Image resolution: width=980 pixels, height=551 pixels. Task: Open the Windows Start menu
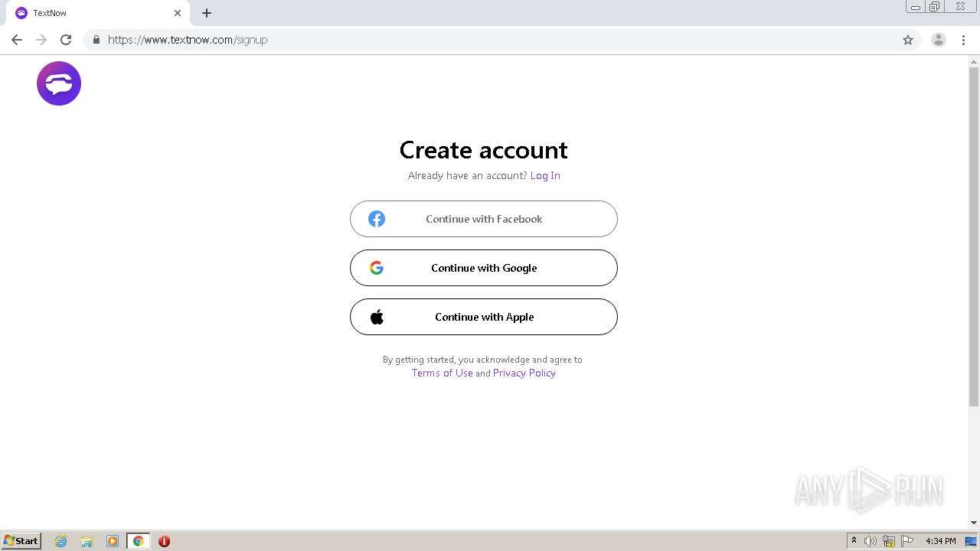click(x=21, y=541)
